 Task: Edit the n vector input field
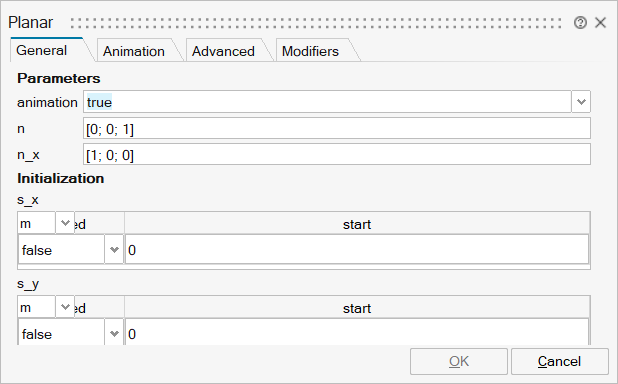coord(337,129)
